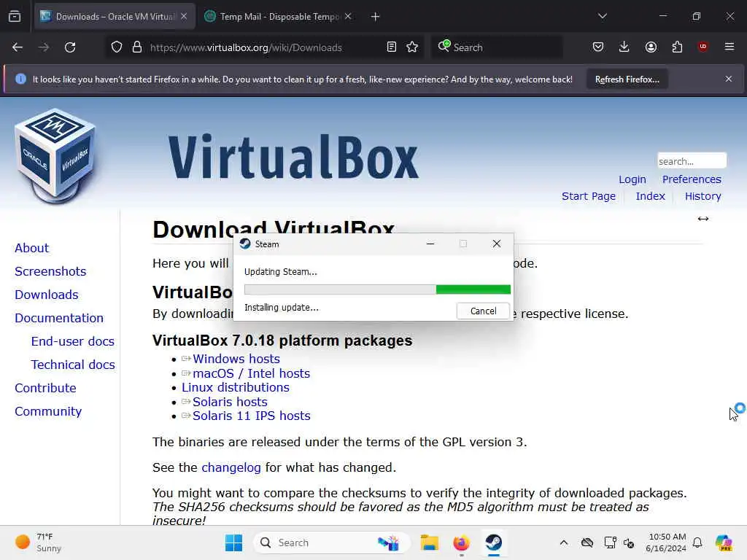Click the uBlock Origin extension icon

click(x=703, y=47)
